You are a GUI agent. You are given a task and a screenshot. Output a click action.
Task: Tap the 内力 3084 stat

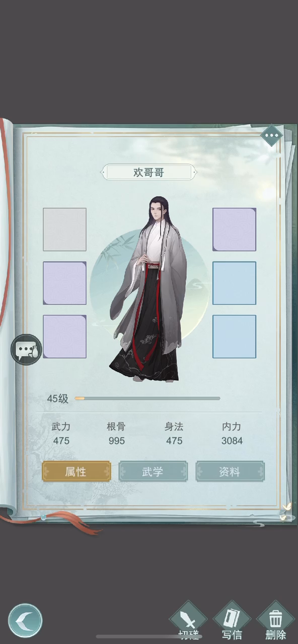[x=232, y=434]
